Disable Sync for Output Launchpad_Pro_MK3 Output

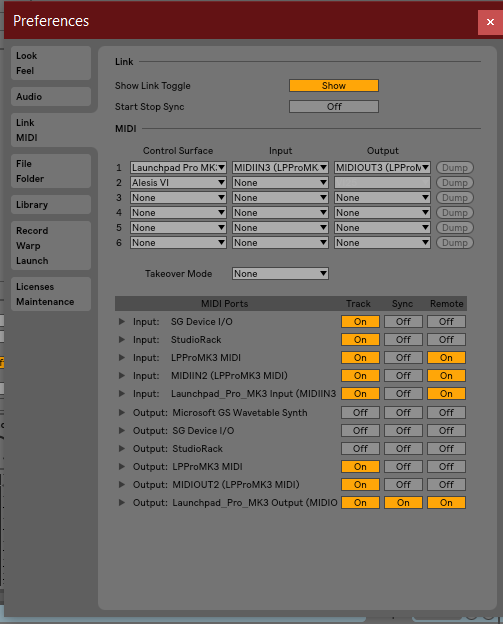click(x=403, y=503)
